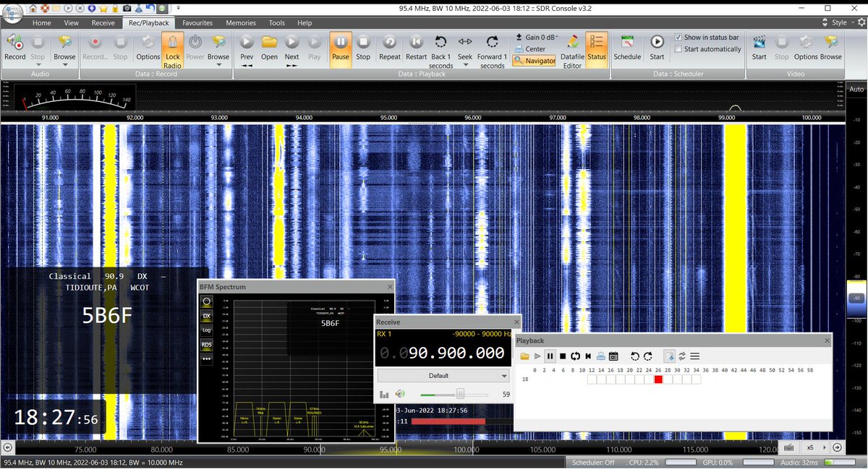Go to Prev playback file

(x=247, y=51)
